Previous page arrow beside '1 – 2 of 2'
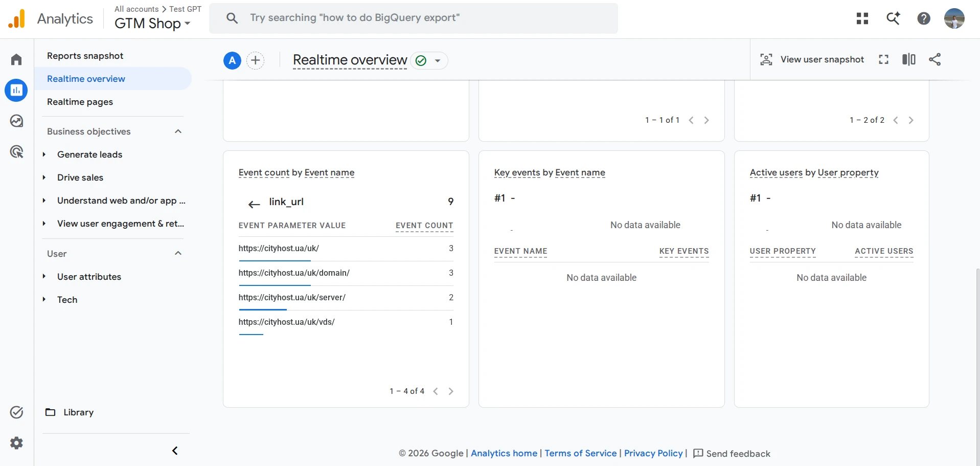Screen dimensions: 980x466 tap(896, 120)
